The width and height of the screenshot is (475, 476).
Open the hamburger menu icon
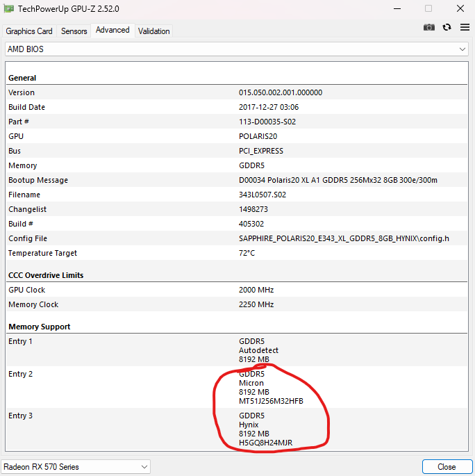point(465,27)
